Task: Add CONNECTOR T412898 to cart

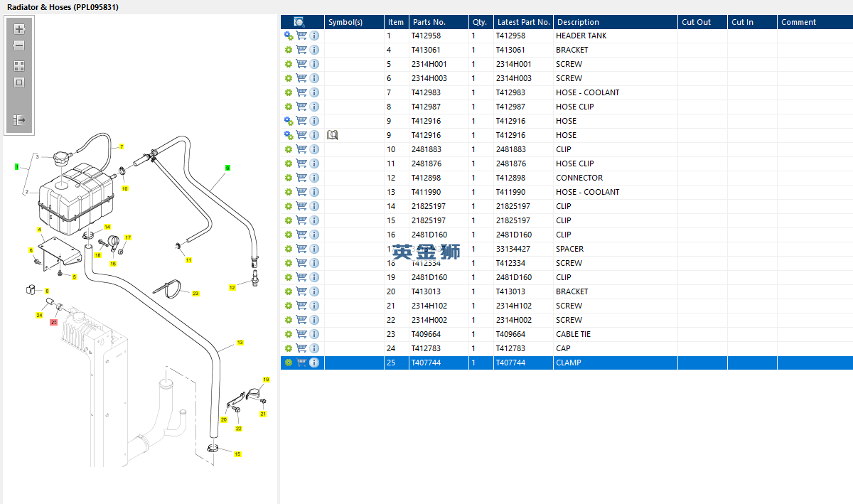Action: [301, 178]
